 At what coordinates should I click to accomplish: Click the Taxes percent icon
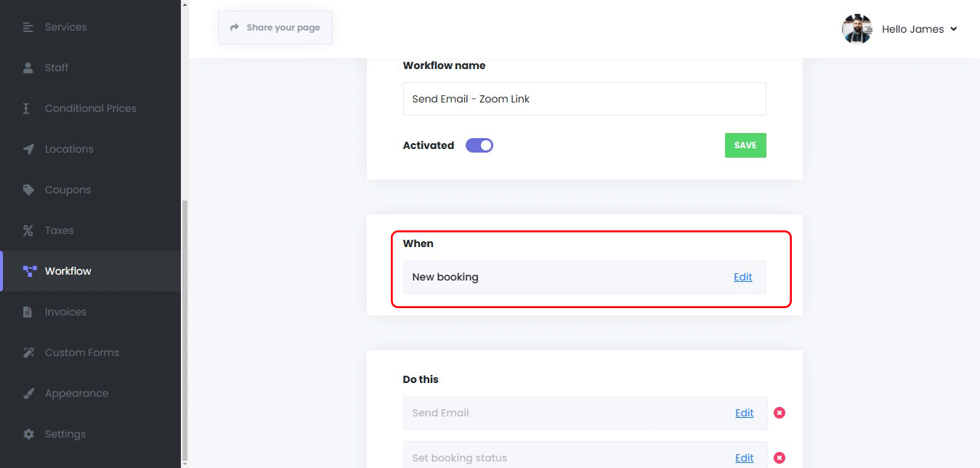pos(28,230)
